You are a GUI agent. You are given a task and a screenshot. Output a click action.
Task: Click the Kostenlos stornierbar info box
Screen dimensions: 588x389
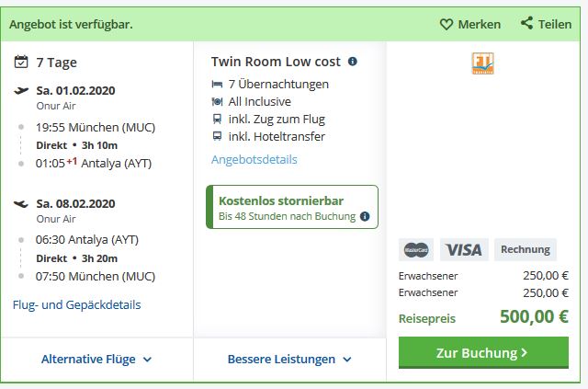tap(292, 207)
